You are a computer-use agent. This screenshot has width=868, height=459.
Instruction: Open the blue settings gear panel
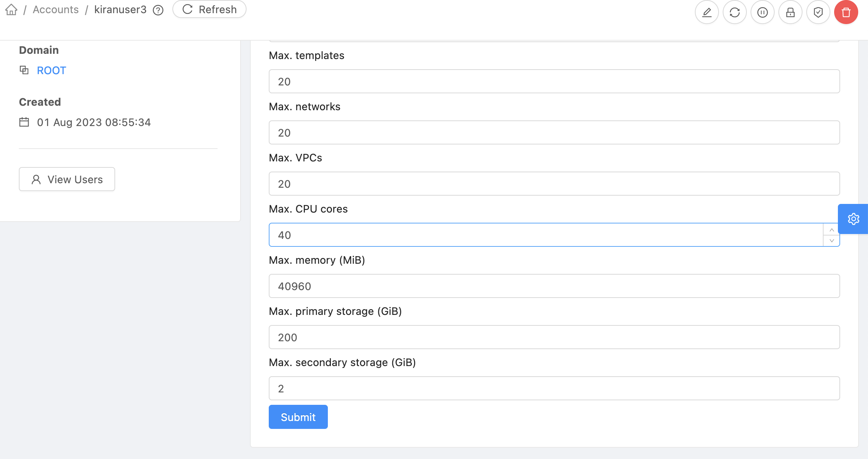[854, 219]
